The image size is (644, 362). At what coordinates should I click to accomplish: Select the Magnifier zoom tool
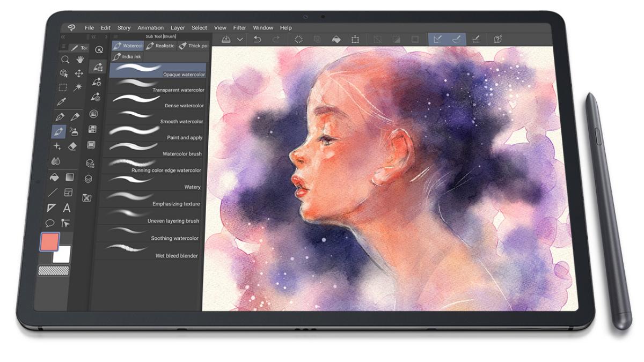click(65, 60)
